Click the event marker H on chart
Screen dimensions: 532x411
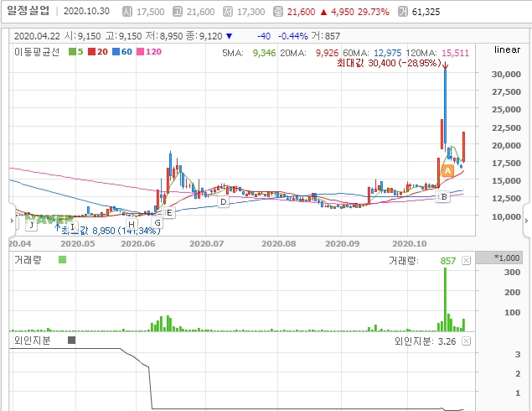pyautogui.click(x=132, y=224)
